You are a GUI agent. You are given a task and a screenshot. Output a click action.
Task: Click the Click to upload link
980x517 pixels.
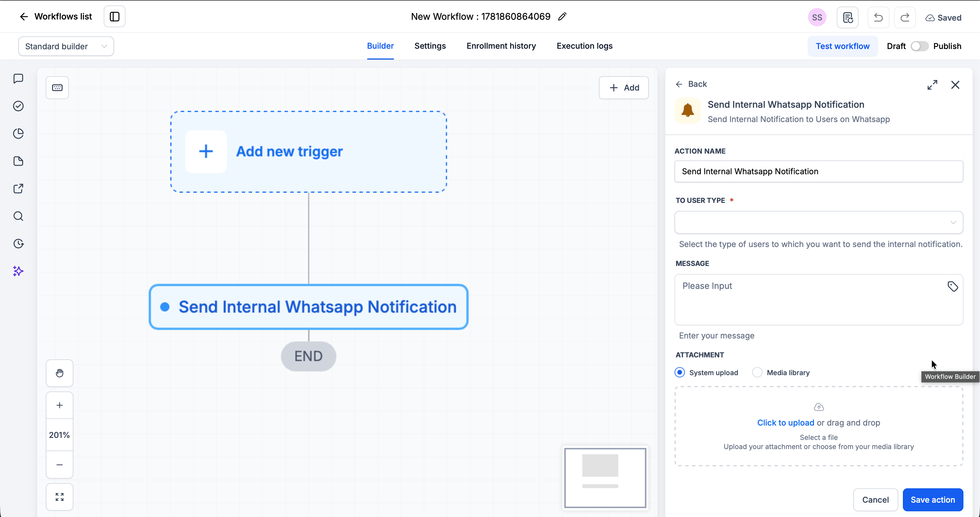pyautogui.click(x=786, y=423)
